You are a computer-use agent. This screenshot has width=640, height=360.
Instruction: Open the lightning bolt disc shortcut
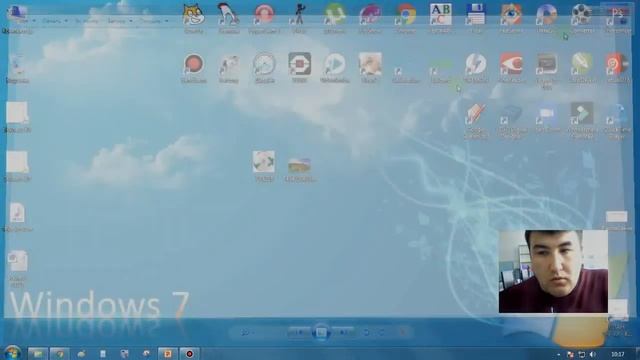476,64
